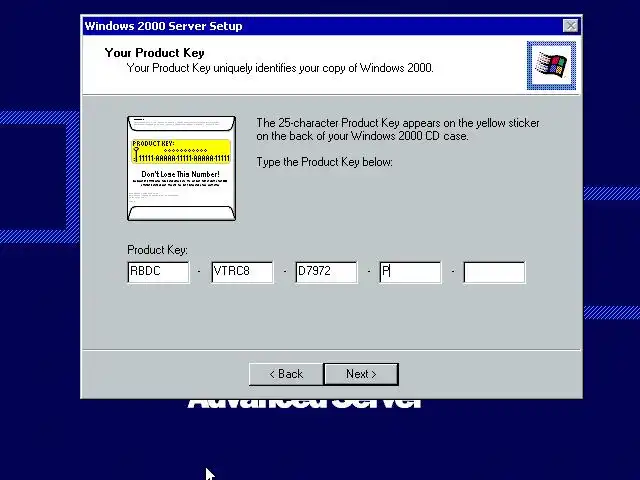Viewport: 640px width, 480px height.
Task: Place cursor in fourth key field with P
Action: (410, 272)
